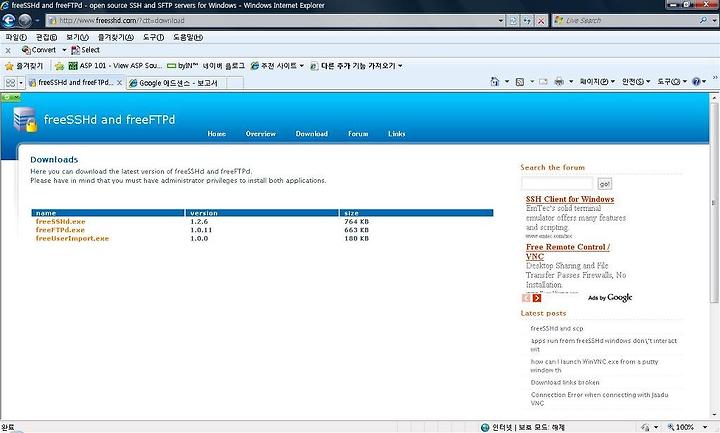Open the 안전(S) dropdown menu
The image size is (720, 433).
pos(636,82)
